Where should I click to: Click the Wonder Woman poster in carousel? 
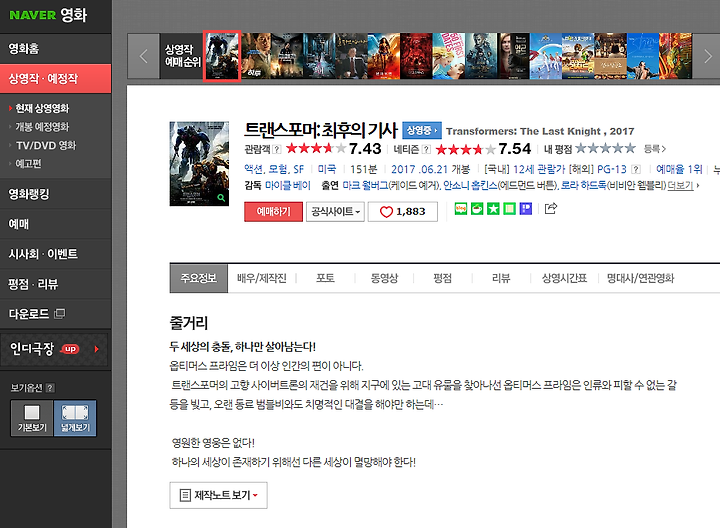point(383,56)
